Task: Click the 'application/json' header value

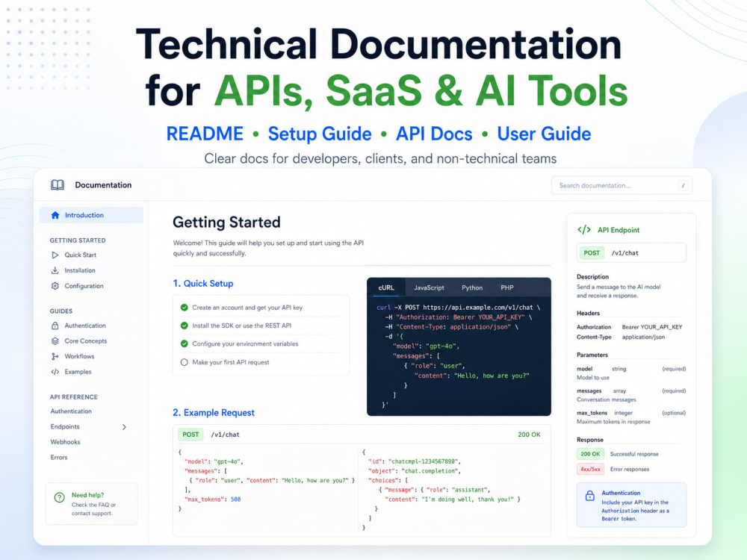Action: (643, 337)
